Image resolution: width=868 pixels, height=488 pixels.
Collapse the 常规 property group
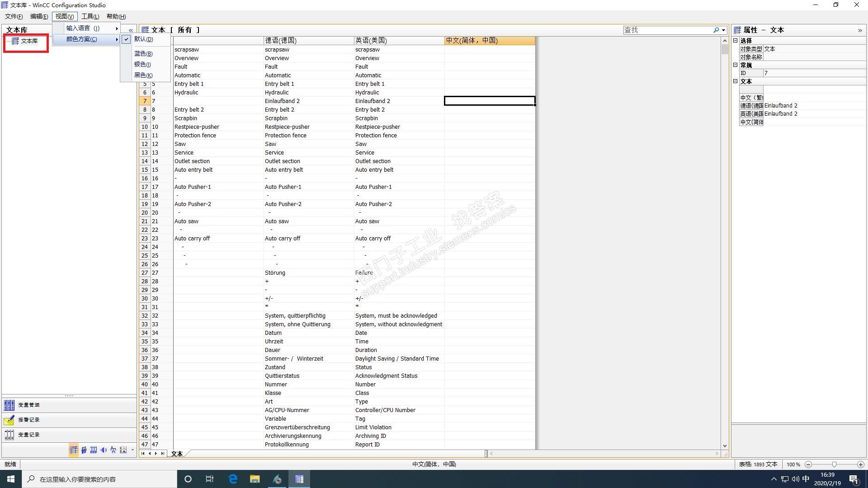click(x=736, y=65)
